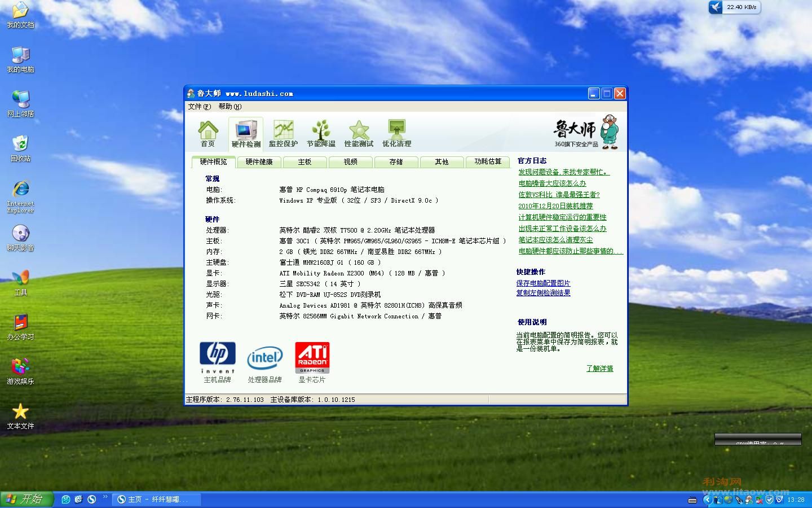The height and width of the screenshot is (508, 812).
Task: Open 聊天影音 desktop icon
Action: point(20,238)
